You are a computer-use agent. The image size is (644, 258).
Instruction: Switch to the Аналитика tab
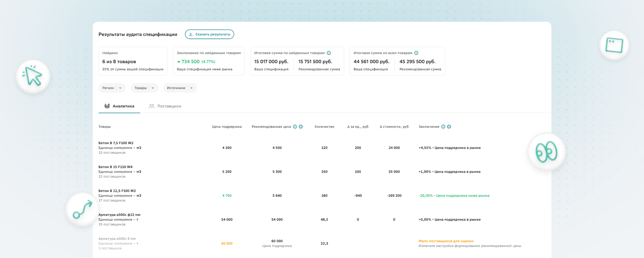click(x=119, y=106)
